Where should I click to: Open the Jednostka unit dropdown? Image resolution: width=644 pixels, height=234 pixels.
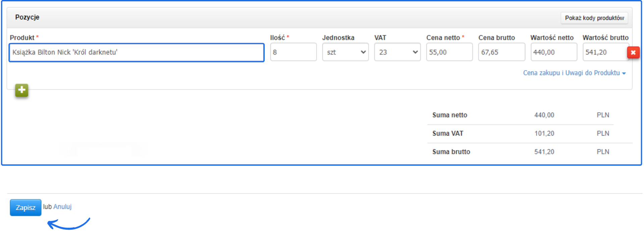345,52
